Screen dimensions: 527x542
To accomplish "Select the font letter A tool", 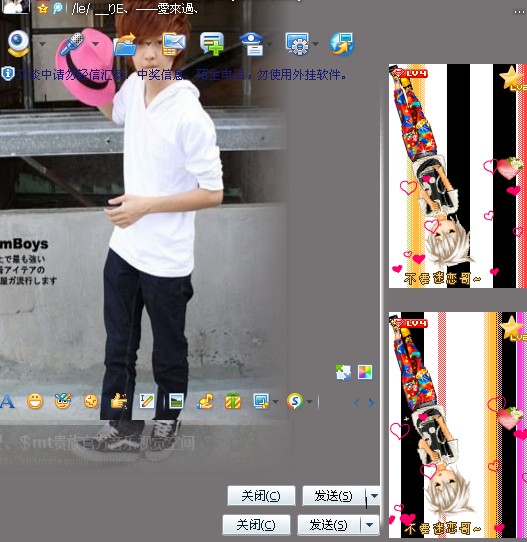I will coord(7,402).
